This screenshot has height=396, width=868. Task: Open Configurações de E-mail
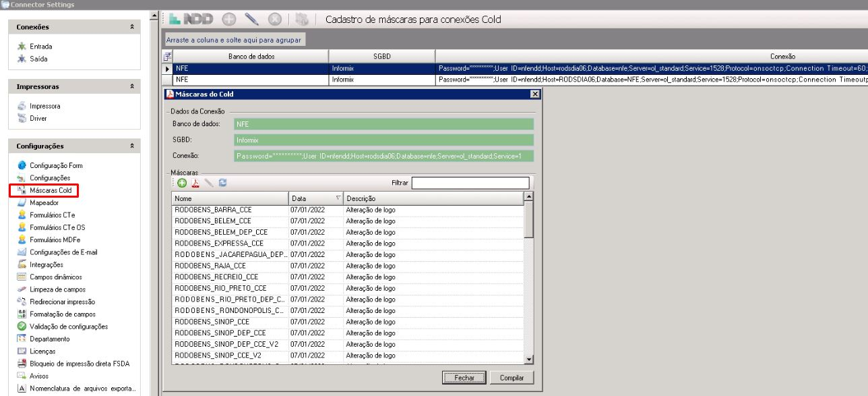63,252
